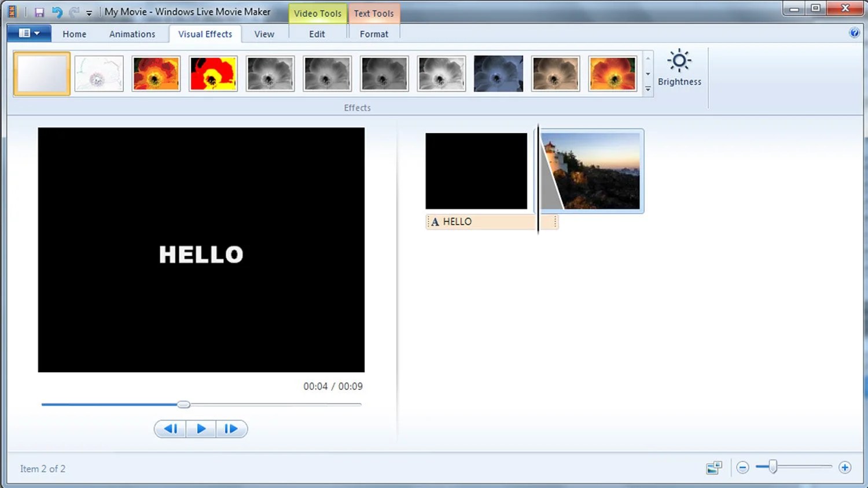Screen dimensions: 868x488
Task: Zoom out the timeline with minus icon
Action: pyautogui.click(x=742, y=467)
